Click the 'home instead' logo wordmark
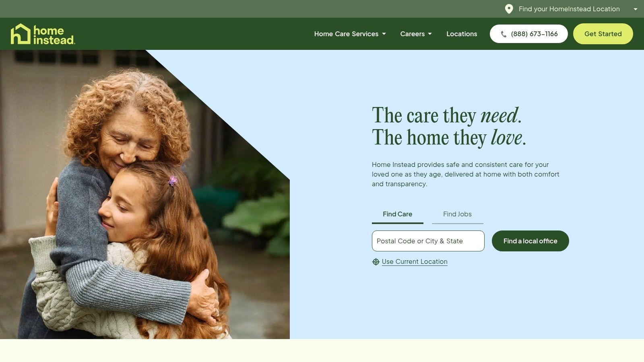This screenshot has height=362, width=644. coord(54,35)
